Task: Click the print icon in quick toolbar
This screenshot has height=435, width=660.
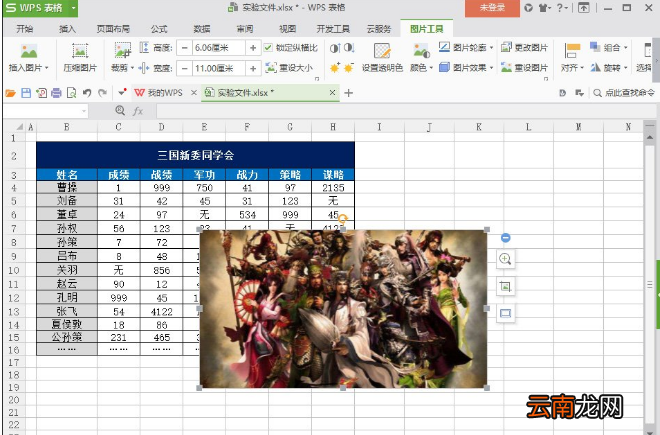Action: 56,93
